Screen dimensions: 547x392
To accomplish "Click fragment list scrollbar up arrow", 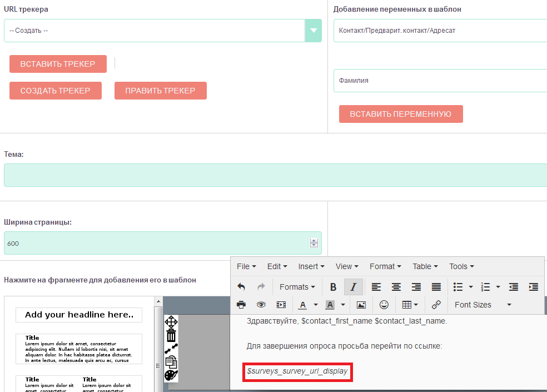I will point(158,301).
